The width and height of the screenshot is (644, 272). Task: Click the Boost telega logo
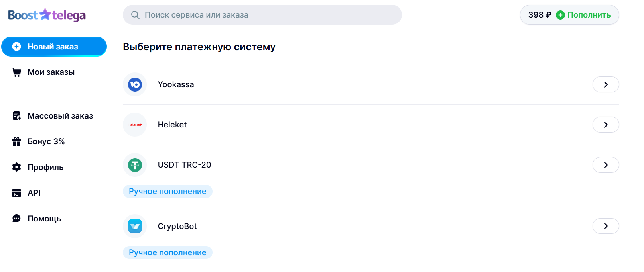click(47, 15)
